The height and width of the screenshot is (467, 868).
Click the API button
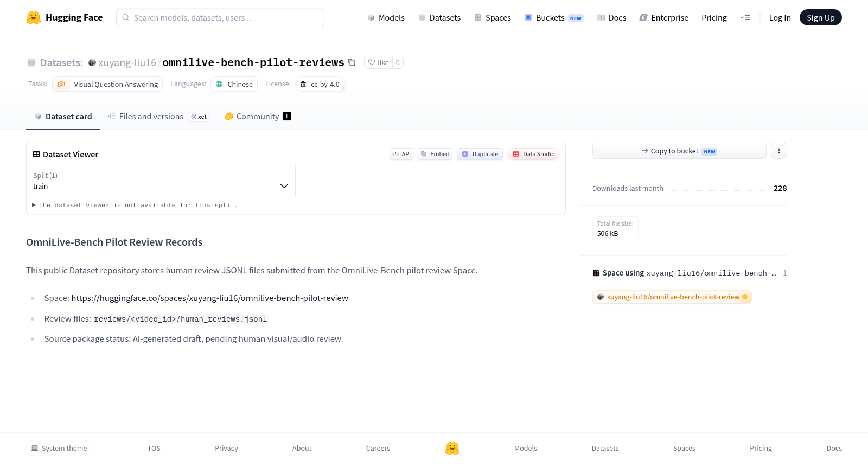coord(401,154)
